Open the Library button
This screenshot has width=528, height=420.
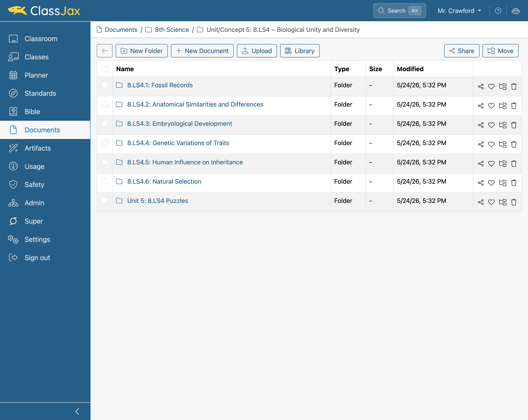[300, 51]
